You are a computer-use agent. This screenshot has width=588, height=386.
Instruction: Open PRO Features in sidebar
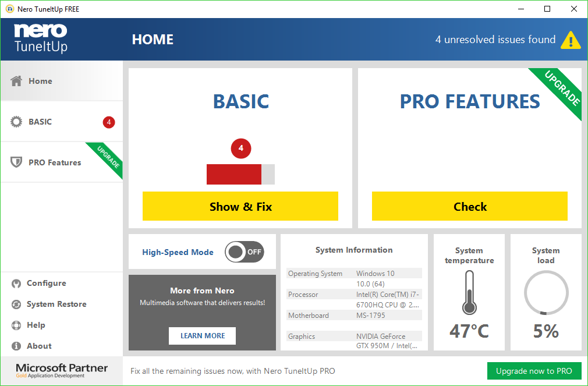62,162
